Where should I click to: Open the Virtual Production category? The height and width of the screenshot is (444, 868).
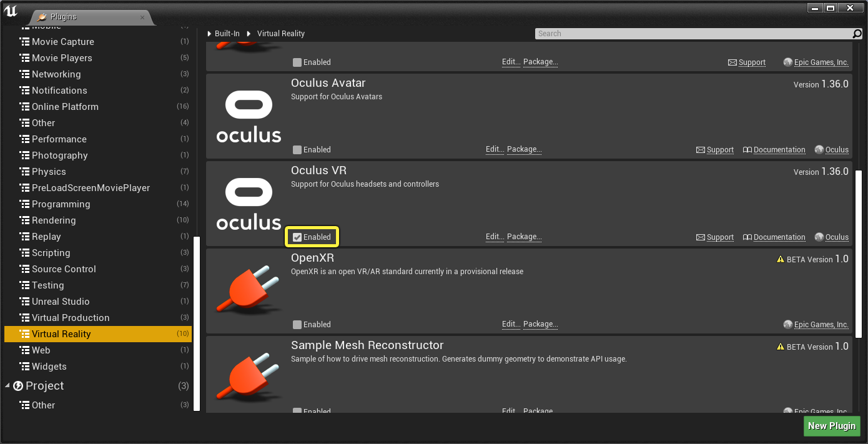point(98,318)
